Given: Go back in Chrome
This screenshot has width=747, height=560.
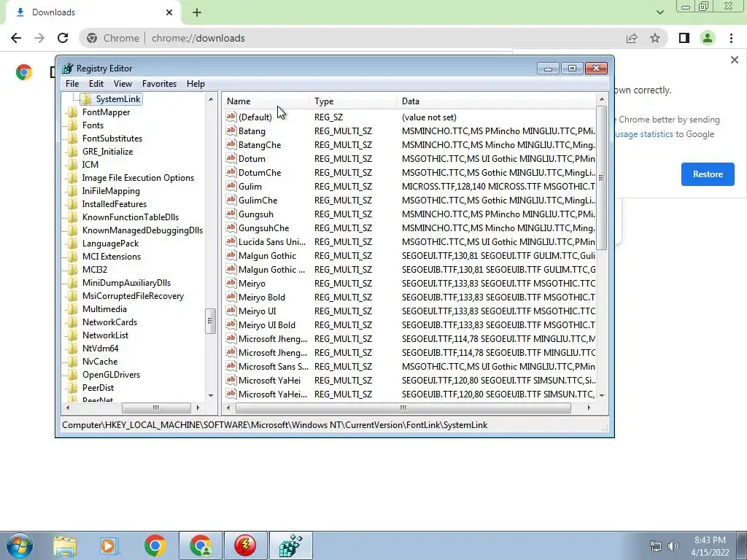Looking at the screenshot, I should pos(16,38).
